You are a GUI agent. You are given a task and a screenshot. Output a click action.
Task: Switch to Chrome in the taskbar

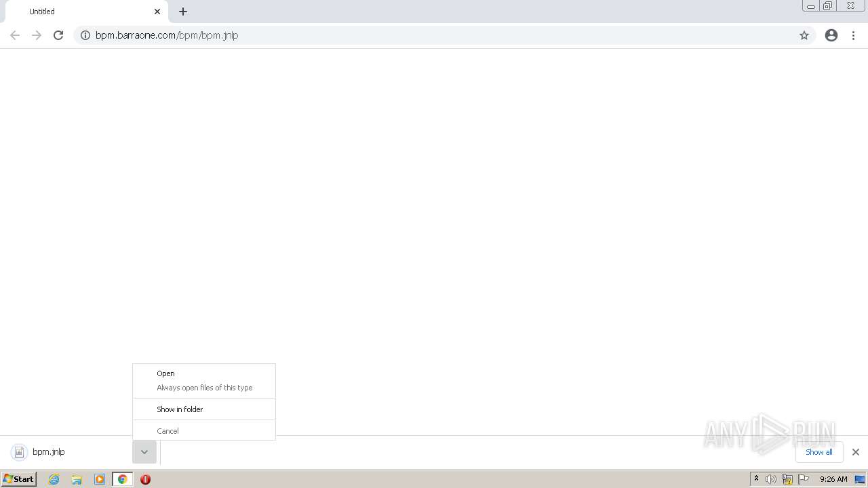(x=123, y=479)
